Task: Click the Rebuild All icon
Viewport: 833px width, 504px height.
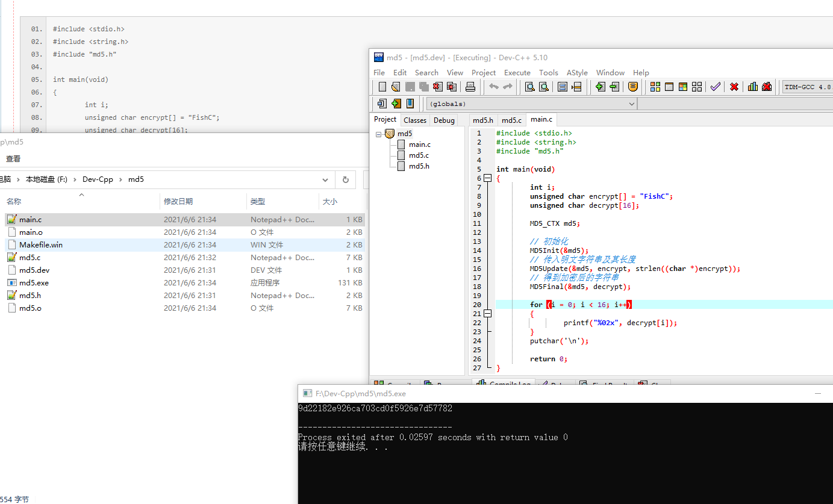Action: [x=697, y=87]
